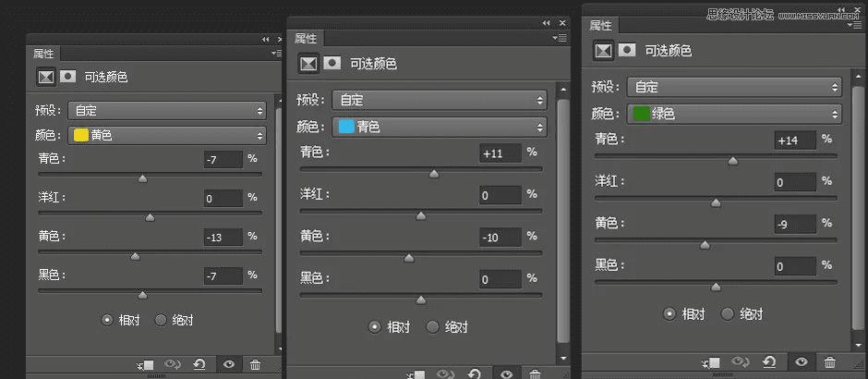868x379 pixels.
Task: Collapse yellow panel with double-arrow icon
Action: pos(266,40)
